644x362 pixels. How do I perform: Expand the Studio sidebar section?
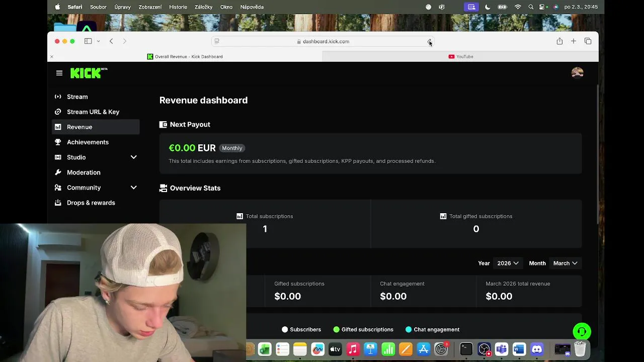(x=134, y=157)
